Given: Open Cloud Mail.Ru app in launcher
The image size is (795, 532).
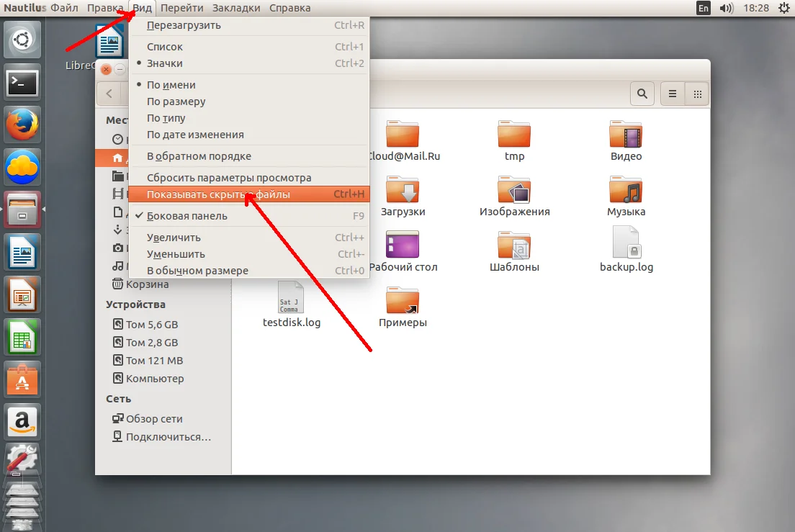Looking at the screenshot, I should point(22,167).
